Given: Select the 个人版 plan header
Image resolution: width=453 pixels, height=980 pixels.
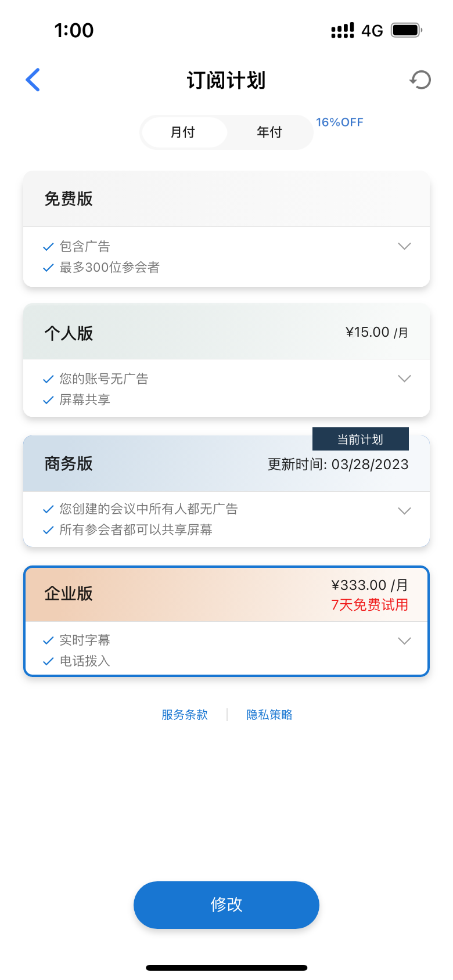Looking at the screenshot, I should coord(227,333).
